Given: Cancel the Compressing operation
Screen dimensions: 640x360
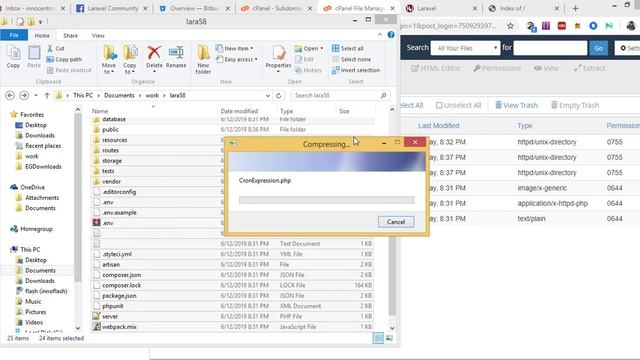Looking at the screenshot, I should pos(396,222).
